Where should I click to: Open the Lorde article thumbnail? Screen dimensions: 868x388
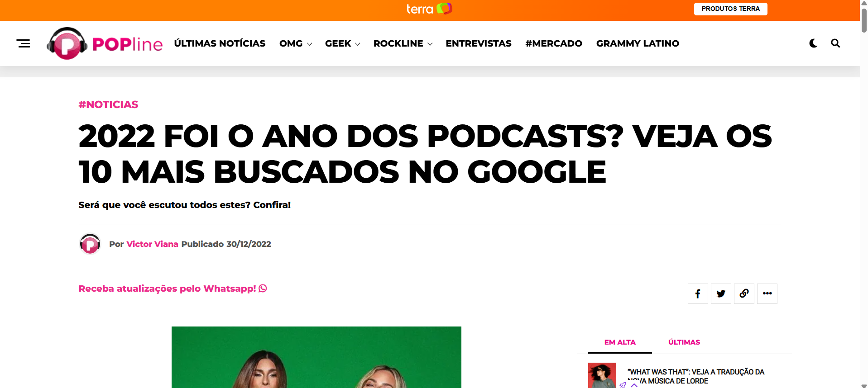point(602,375)
